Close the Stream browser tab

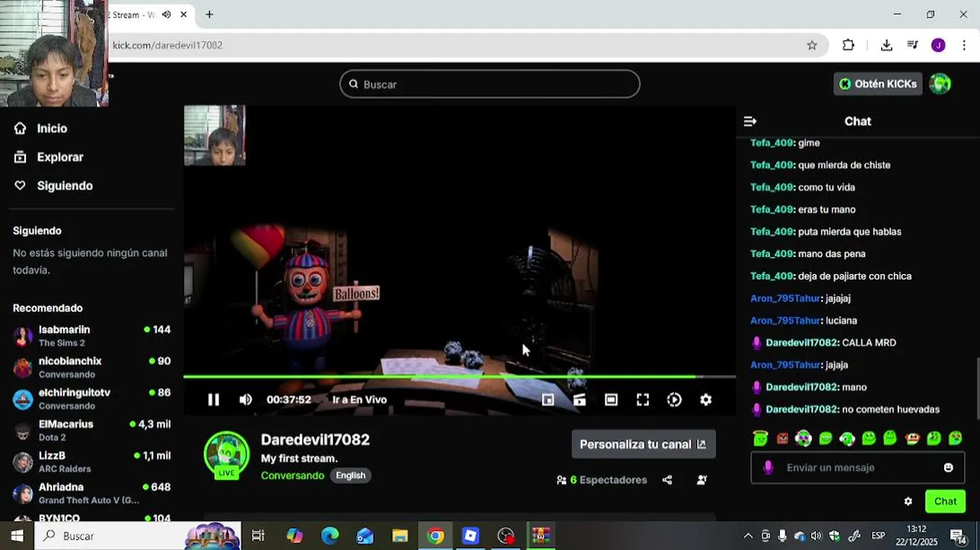point(183,15)
